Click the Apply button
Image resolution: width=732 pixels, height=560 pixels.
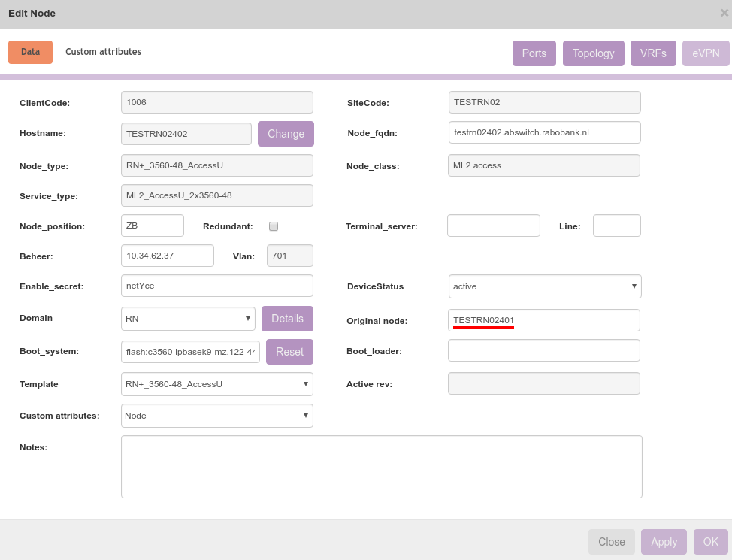(x=664, y=542)
